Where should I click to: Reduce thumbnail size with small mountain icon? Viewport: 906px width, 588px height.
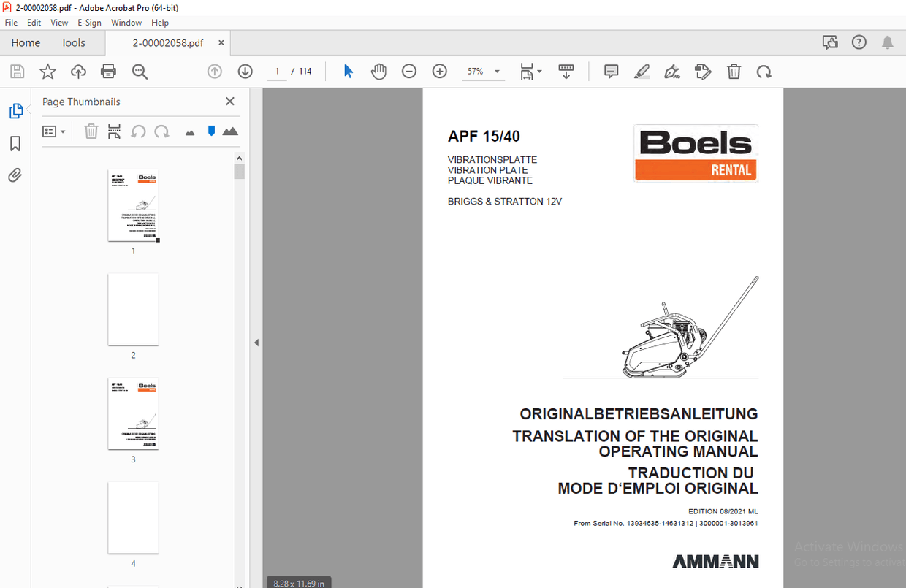pyautogui.click(x=189, y=131)
